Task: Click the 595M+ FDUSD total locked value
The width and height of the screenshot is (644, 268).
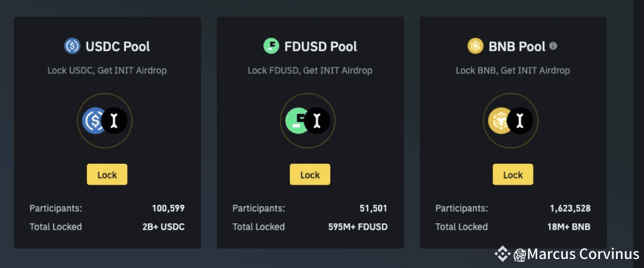Action: pos(358,227)
